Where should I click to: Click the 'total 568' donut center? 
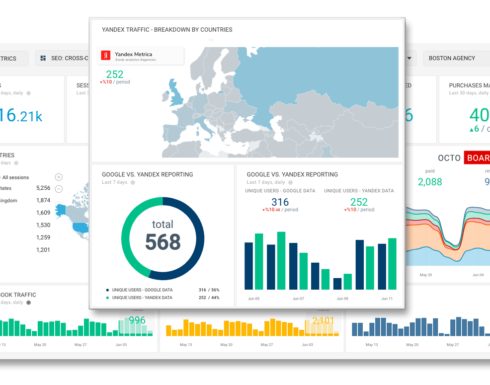[163, 236]
